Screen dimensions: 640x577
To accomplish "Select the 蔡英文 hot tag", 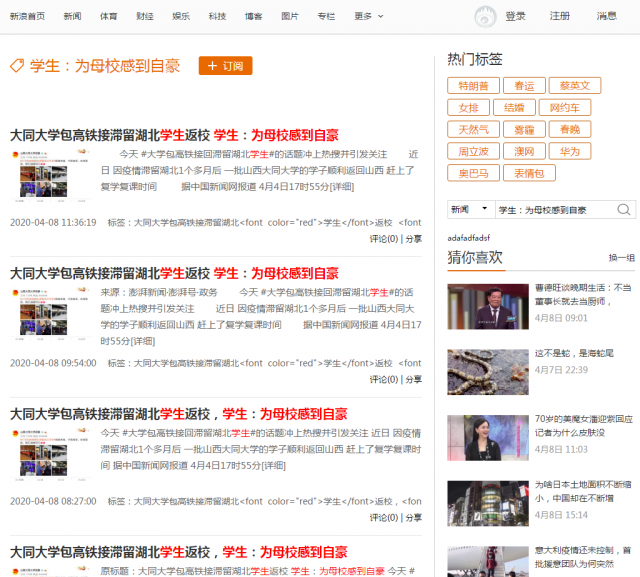I will (575, 86).
